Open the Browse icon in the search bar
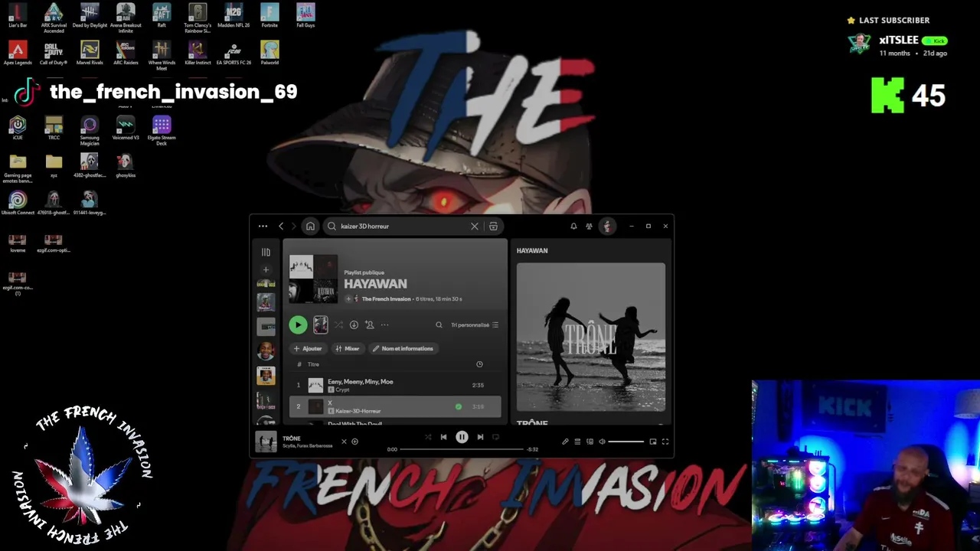The image size is (980, 551). pyautogui.click(x=493, y=227)
